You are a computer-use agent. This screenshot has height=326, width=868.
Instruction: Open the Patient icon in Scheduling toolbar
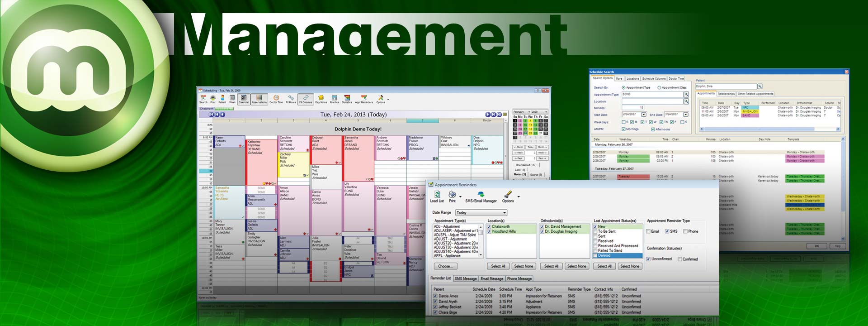[x=222, y=99]
